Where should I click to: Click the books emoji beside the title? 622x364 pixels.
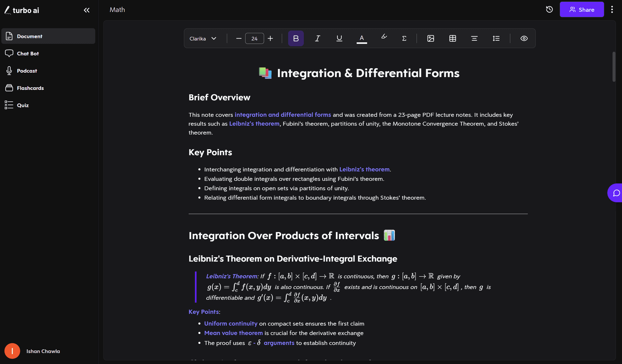[265, 73]
